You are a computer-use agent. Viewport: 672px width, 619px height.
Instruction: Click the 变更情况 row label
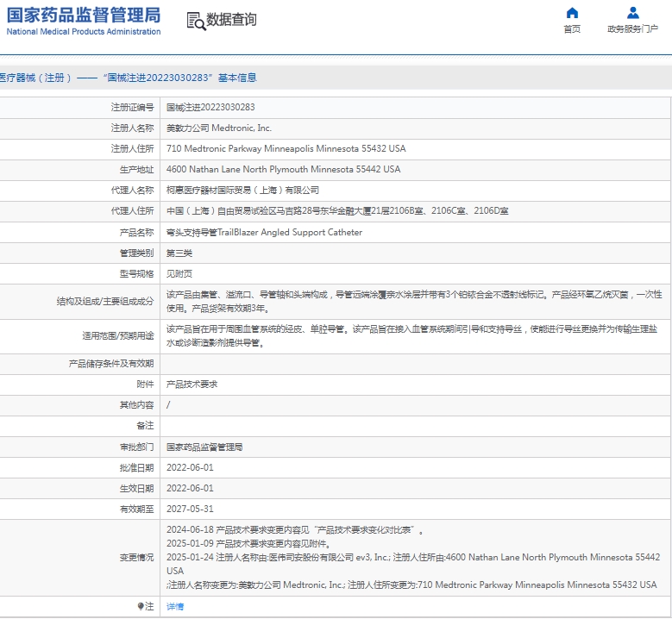coord(136,557)
